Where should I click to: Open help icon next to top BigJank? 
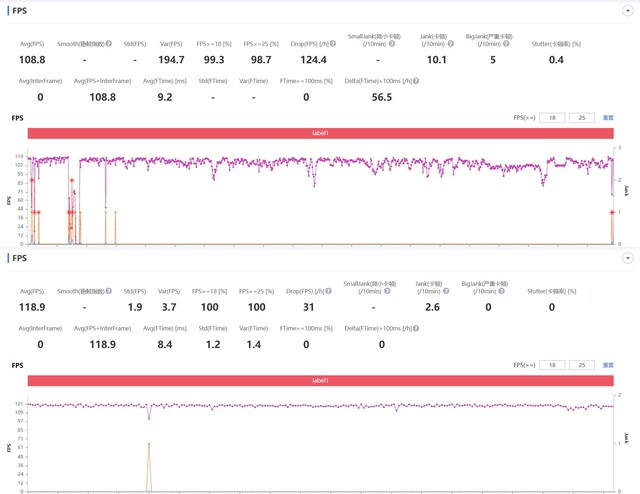coord(506,44)
